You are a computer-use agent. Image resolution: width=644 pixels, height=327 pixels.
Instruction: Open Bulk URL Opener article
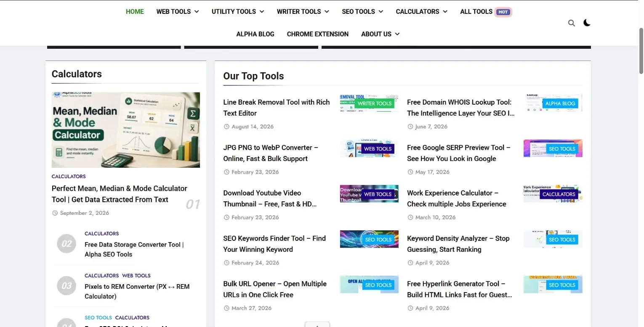pos(275,289)
